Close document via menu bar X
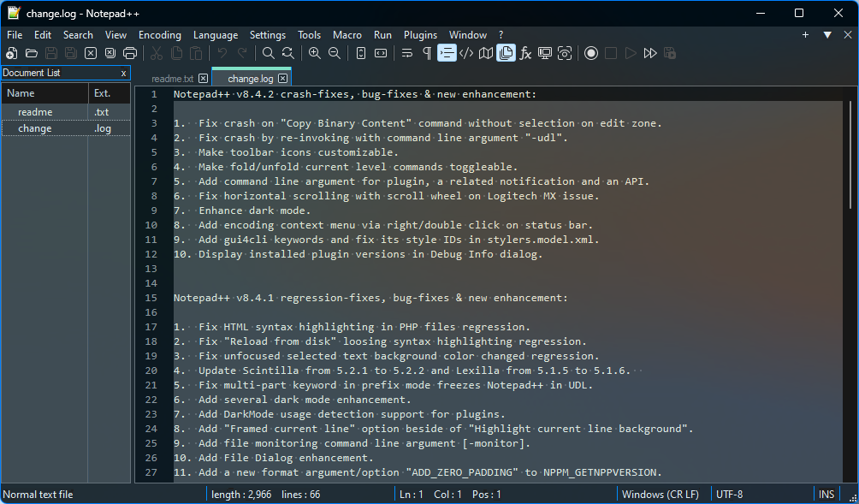This screenshot has height=504, width=859. (848, 35)
